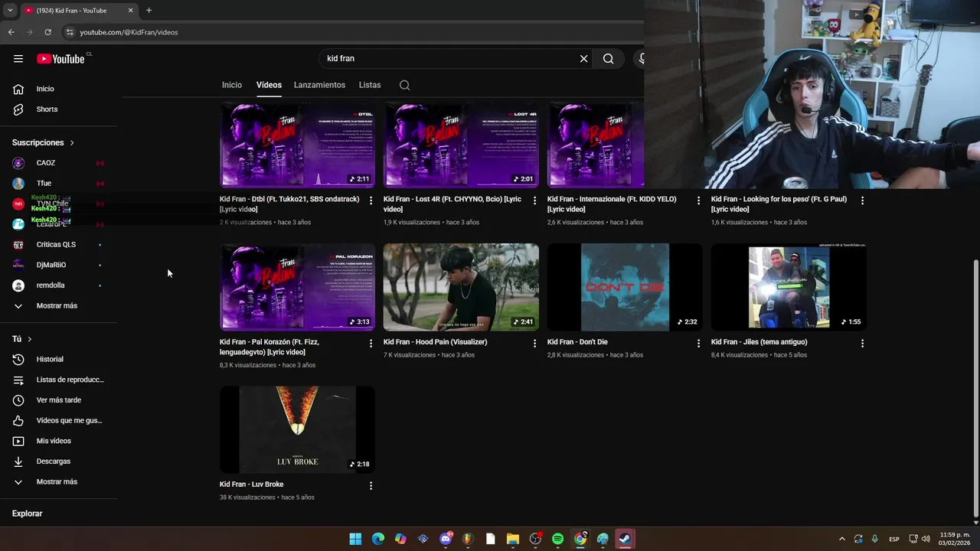Click the YouTube logo
Viewport: 980px width, 551px height.
60,59
